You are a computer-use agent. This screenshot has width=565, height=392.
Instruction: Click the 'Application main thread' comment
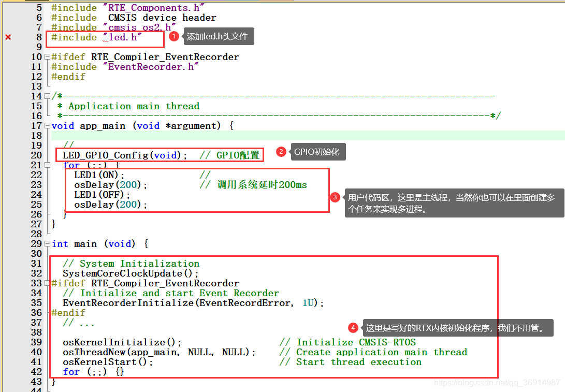pyautogui.click(x=134, y=106)
